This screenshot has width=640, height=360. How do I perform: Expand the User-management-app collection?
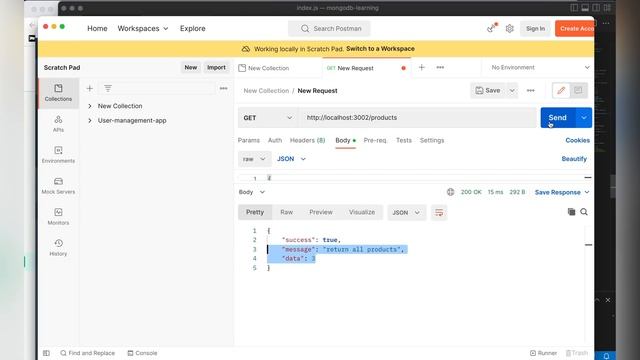(90, 120)
